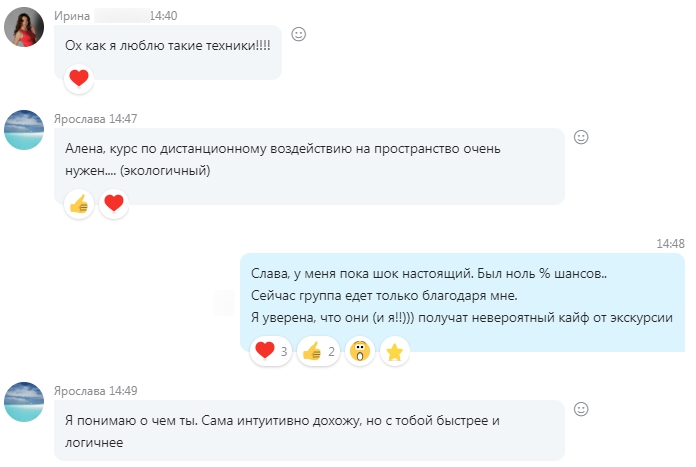Image resolution: width=696 pixels, height=467 pixels.
Task: Click the heart reaction under Ирина's message
Action: point(78,78)
